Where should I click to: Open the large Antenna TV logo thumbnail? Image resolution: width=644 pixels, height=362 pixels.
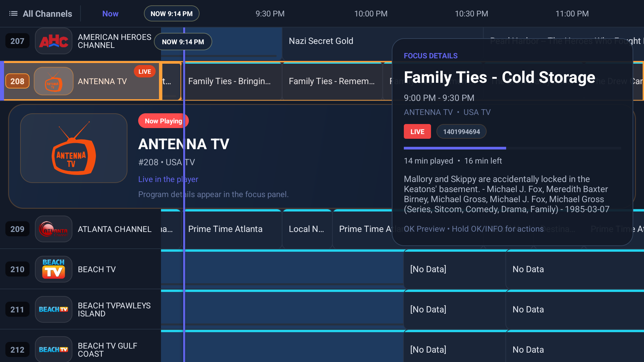74,148
